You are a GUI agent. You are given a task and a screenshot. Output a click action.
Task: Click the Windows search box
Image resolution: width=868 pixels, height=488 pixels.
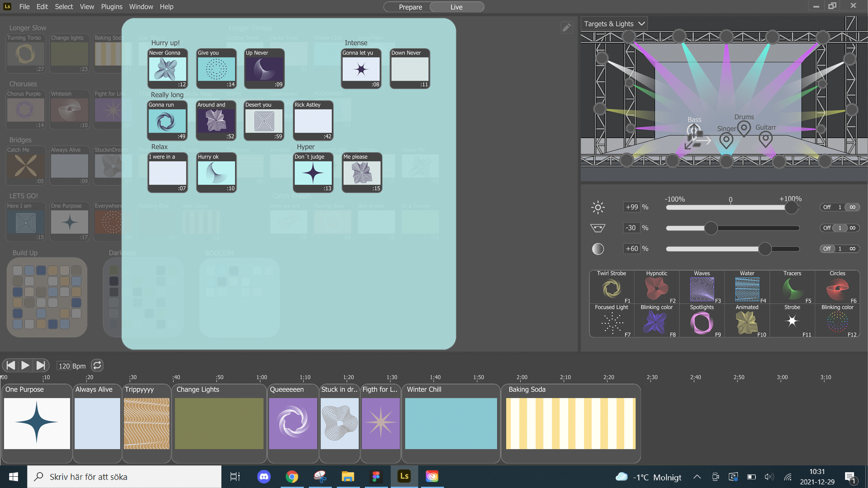tap(124, 477)
